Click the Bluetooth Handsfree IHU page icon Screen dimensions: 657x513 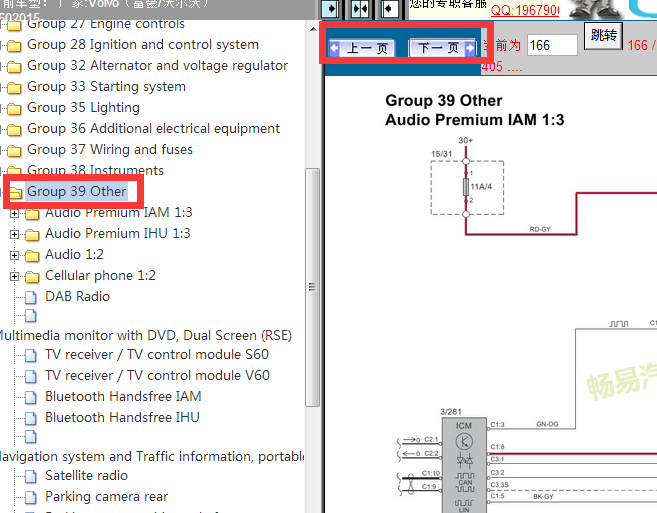31,418
